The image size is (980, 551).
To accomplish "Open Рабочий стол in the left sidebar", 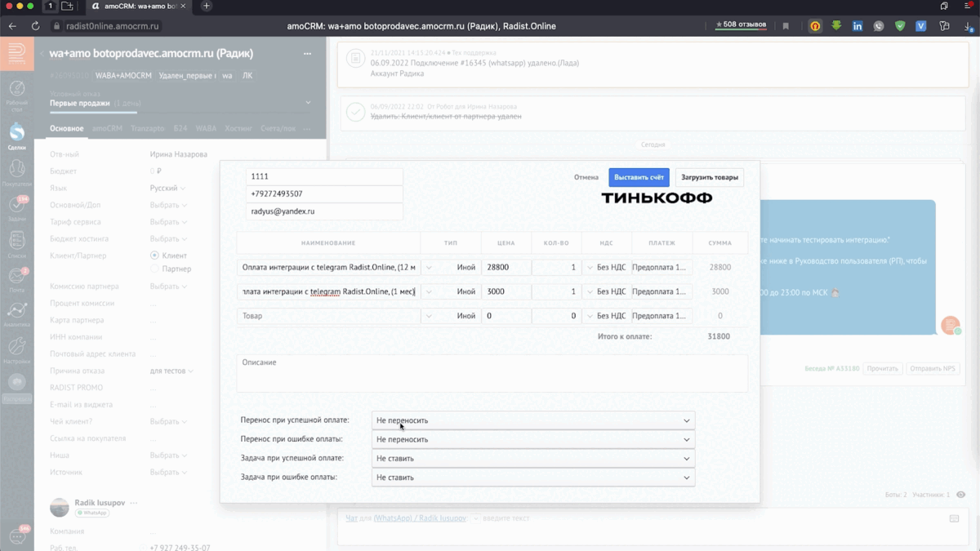I will coord(16,94).
